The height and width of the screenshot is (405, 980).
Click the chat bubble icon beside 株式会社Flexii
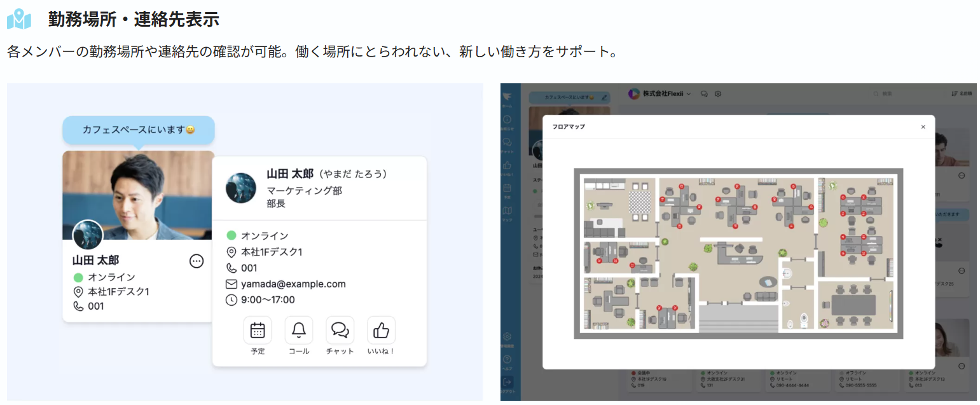705,93
